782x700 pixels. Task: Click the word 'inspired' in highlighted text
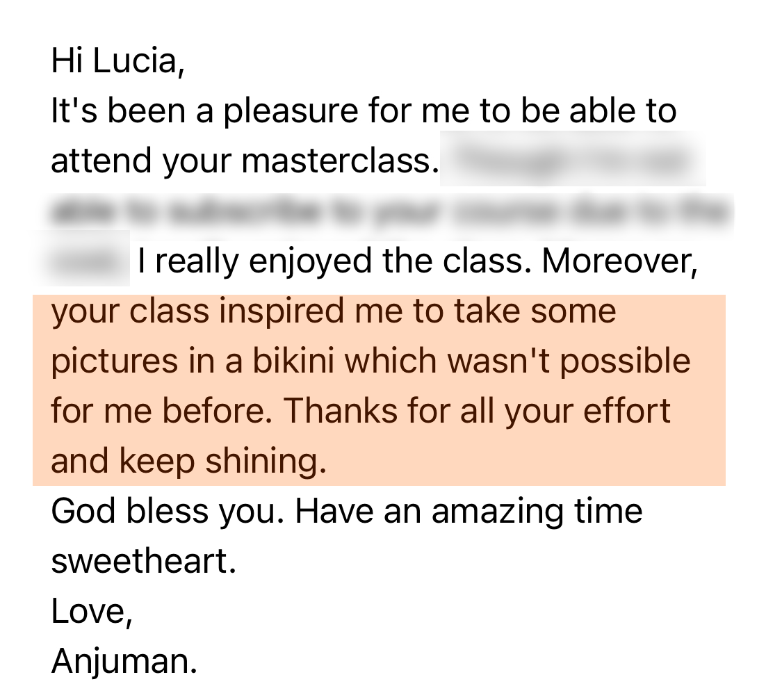click(282, 311)
